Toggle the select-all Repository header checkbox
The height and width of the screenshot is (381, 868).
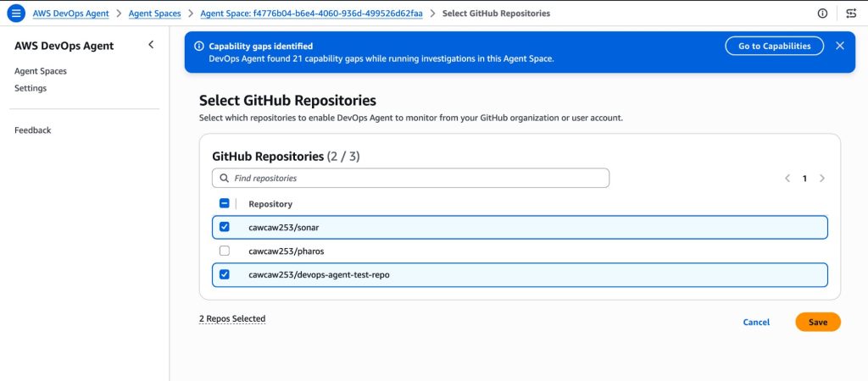(x=225, y=203)
